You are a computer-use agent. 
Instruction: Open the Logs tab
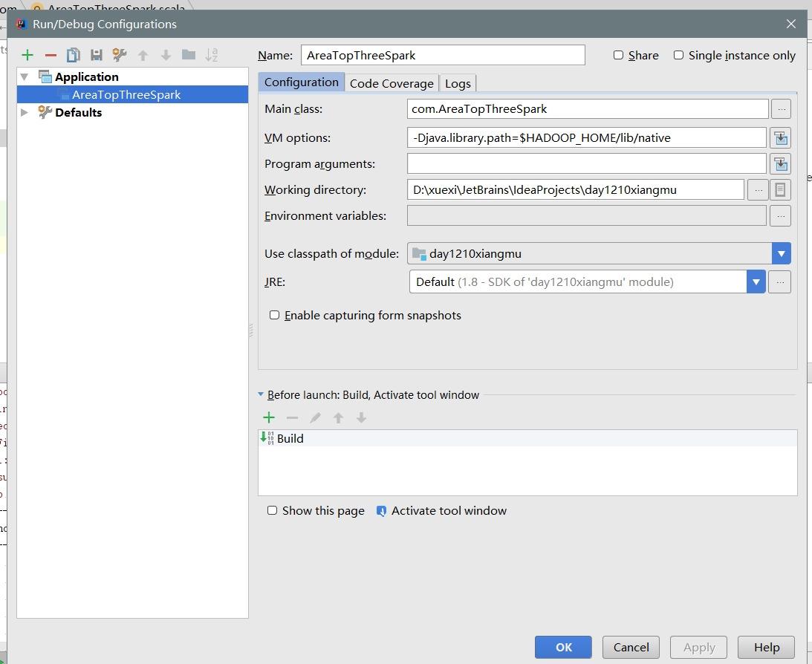458,83
